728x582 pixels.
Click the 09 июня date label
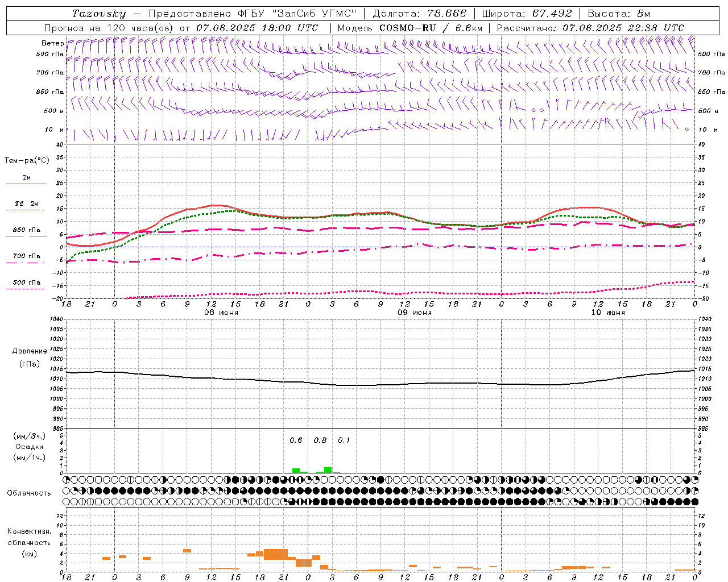[x=414, y=313]
